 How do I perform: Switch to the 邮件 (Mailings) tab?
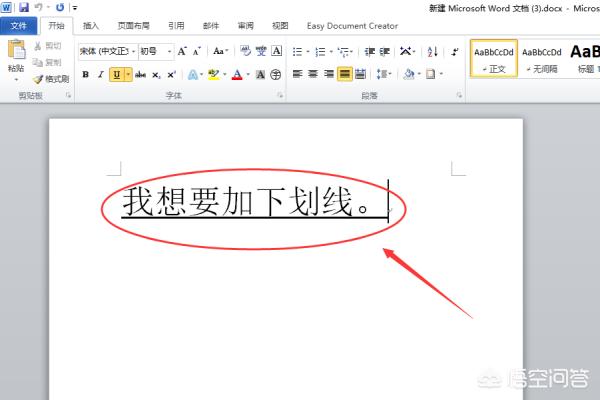coord(211,26)
